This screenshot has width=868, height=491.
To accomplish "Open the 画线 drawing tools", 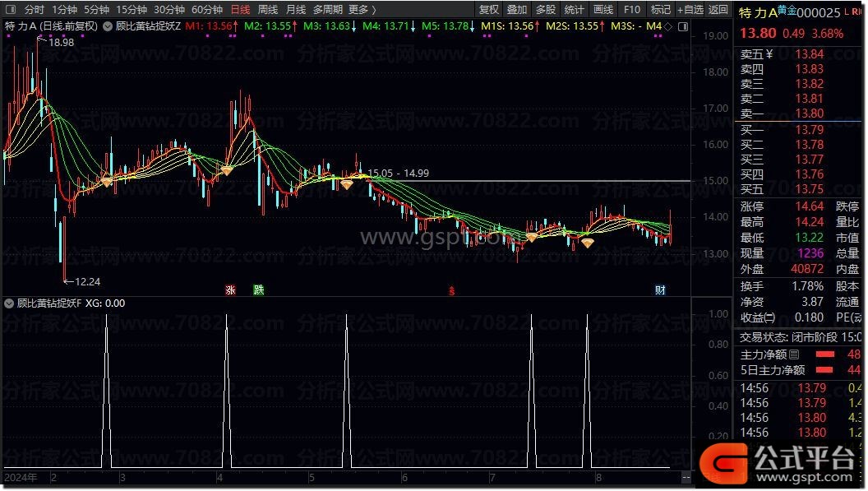I will [x=603, y=9].
